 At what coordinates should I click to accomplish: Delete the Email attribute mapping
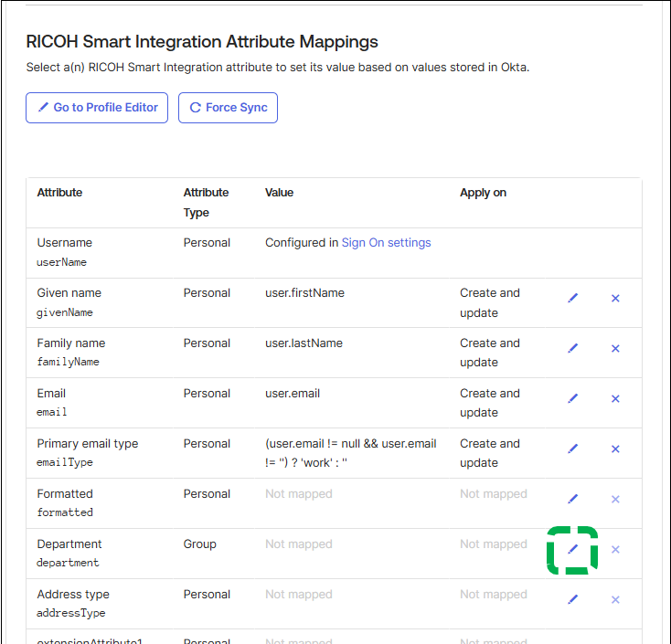[x=615, y=398]
